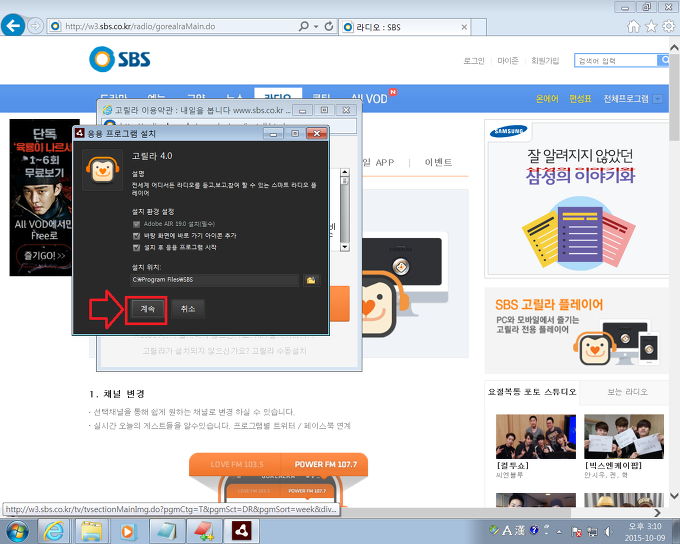The height and width of the screenshot is (544, 680).
Task: Click the search magnifier button on SBS header
Action: [x=664, y=60]
